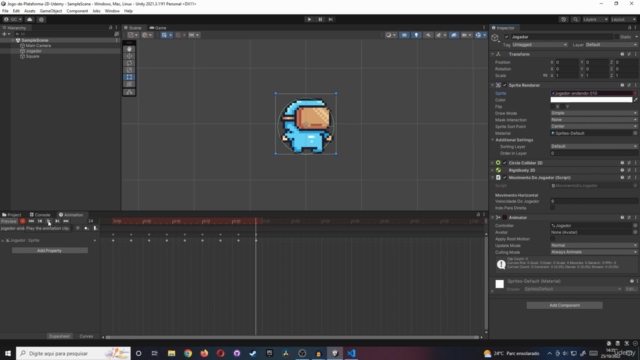Expand the Rigidbody 2D component

(493, 170)
